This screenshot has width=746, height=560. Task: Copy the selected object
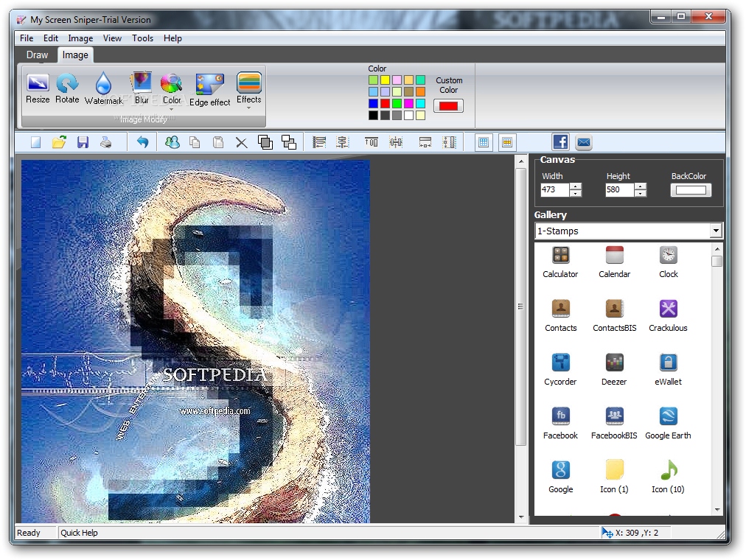click(195, 142)
